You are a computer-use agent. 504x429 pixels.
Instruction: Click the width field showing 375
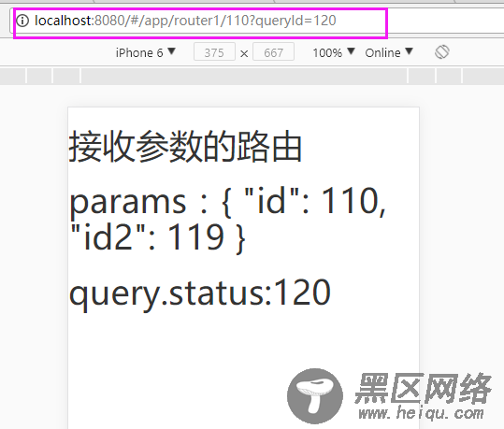tap(214, 52)
